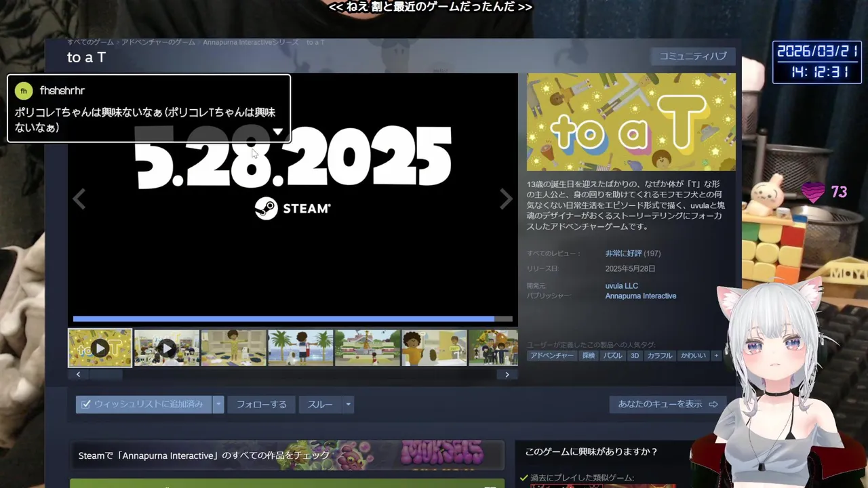The image size is (868, 488).
Task: Play second trailer thumbnail
Action: click(x=166, y=348)
